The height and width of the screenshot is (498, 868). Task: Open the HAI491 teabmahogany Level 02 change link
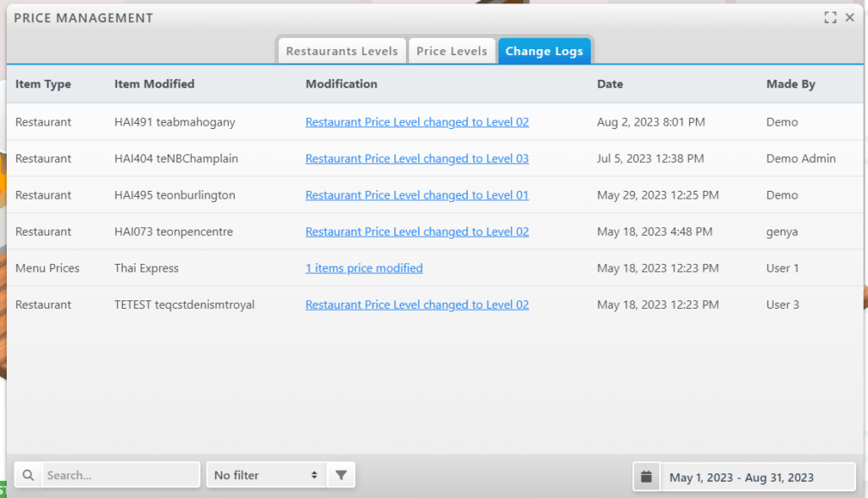[417, 122]
